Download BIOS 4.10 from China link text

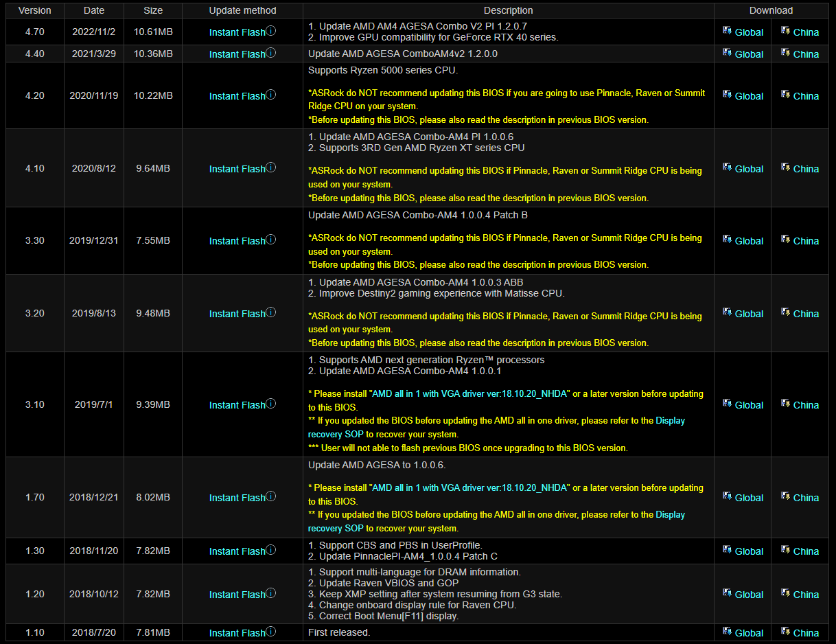(806, 169)
